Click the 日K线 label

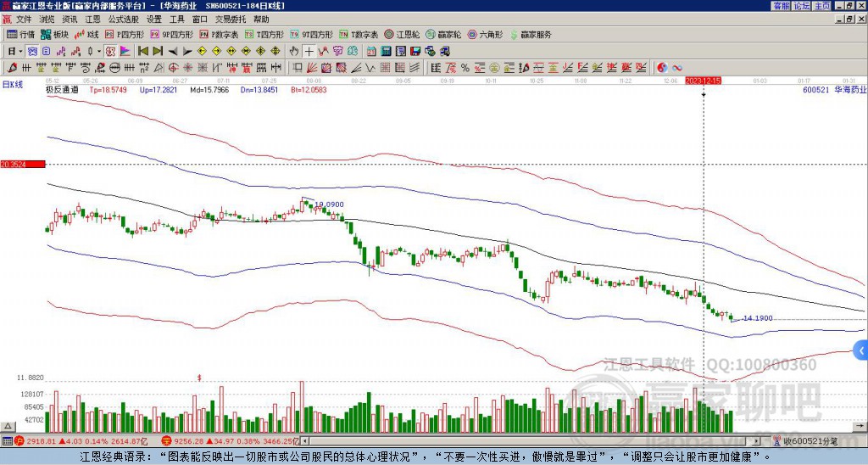(13, 85)
